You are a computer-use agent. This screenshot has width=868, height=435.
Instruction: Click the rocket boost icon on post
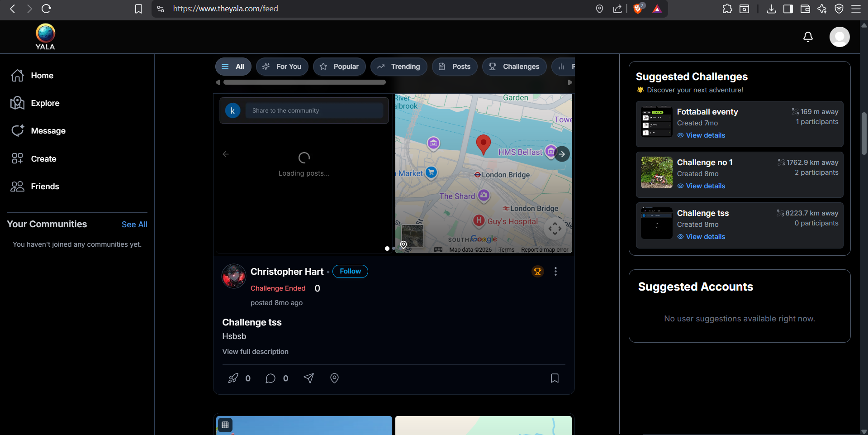pos(233,378)
